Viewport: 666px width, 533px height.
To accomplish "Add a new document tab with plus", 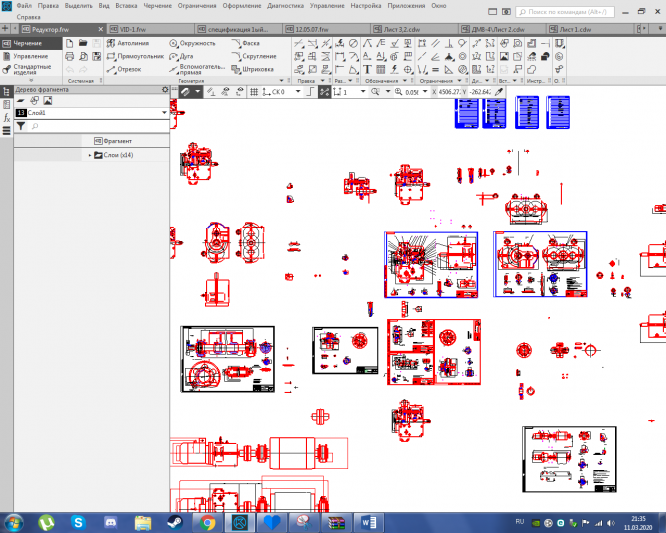I will click(5, 29).
